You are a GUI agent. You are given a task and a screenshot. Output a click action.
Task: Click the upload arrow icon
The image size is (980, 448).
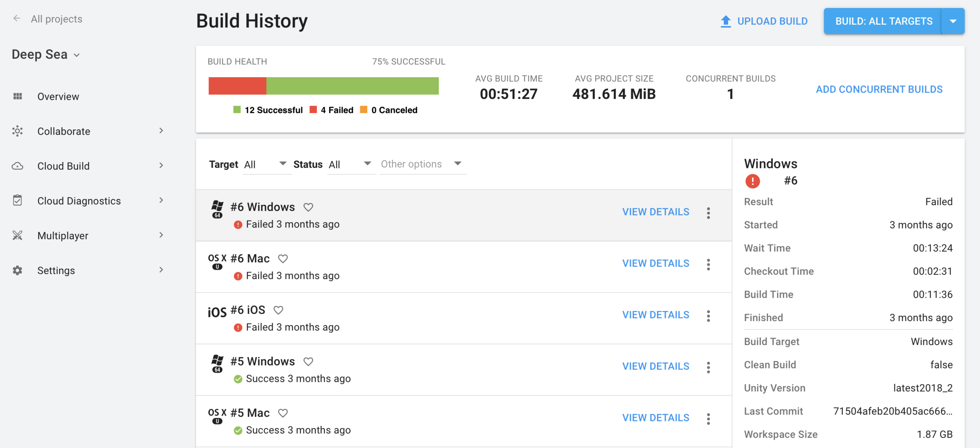pos(726,21)
